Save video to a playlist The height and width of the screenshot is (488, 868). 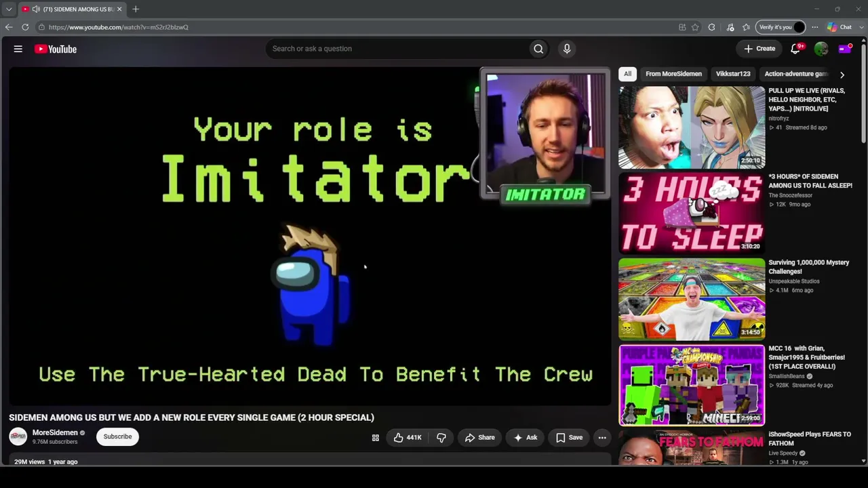point(569,438)
